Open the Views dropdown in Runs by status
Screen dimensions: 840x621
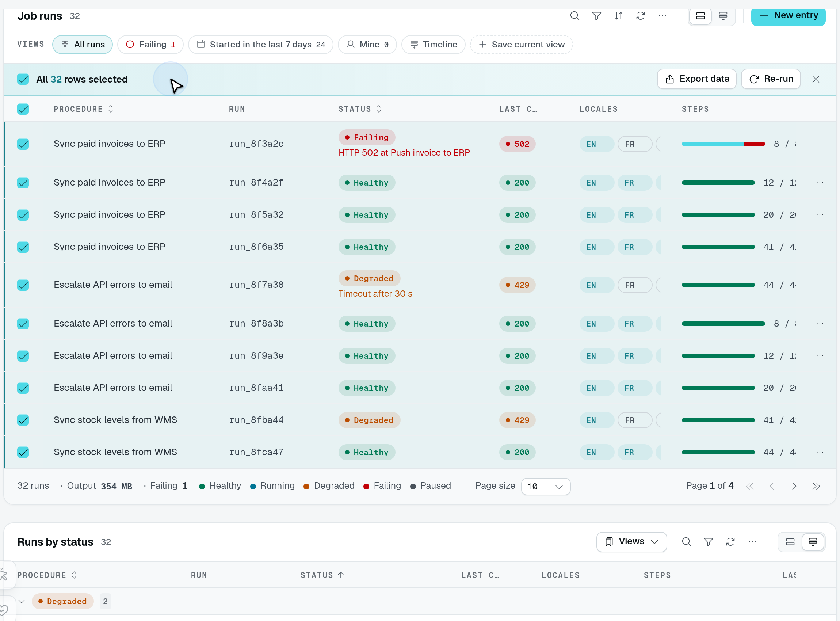pos(631,542)
